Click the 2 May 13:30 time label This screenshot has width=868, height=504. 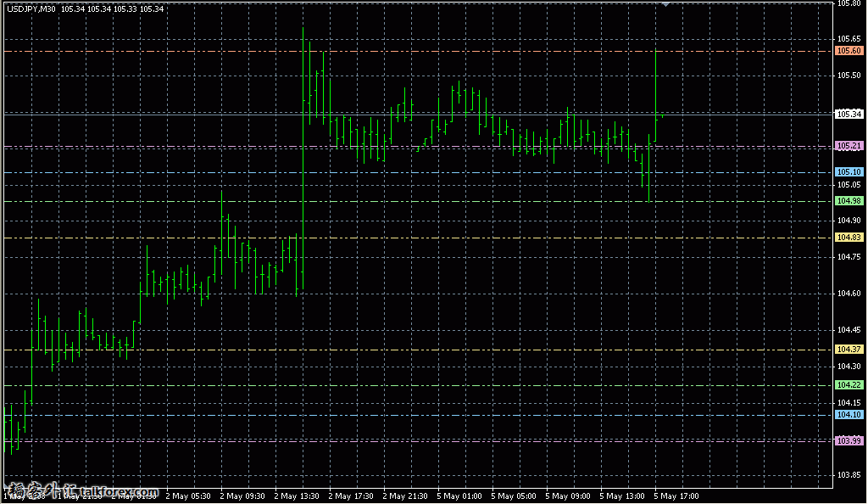click(297, 496)
